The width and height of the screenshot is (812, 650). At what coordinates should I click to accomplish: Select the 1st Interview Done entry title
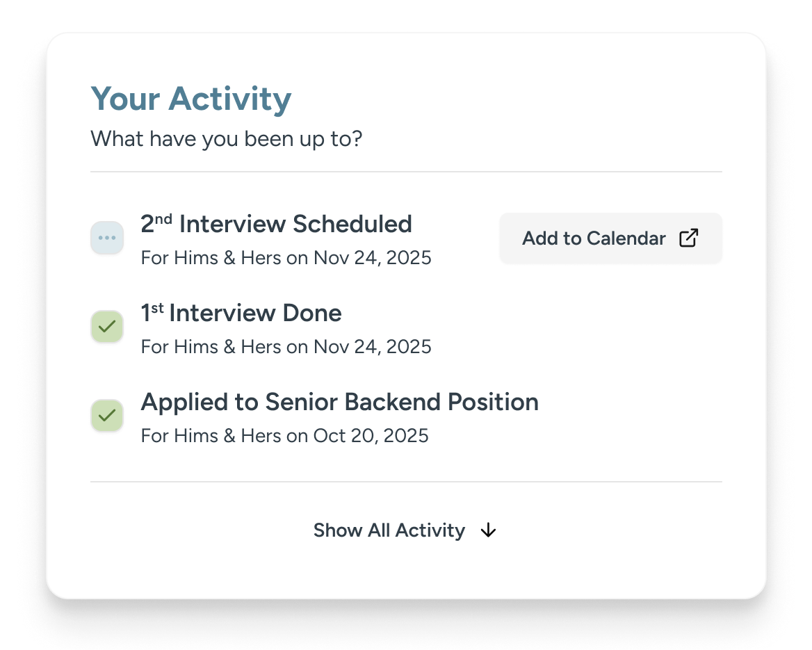241,314
